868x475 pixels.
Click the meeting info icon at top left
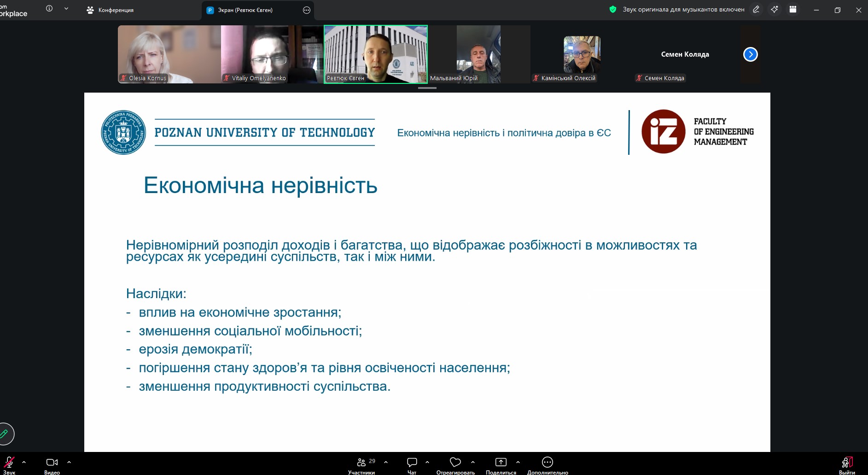click(x=49, y=9)
